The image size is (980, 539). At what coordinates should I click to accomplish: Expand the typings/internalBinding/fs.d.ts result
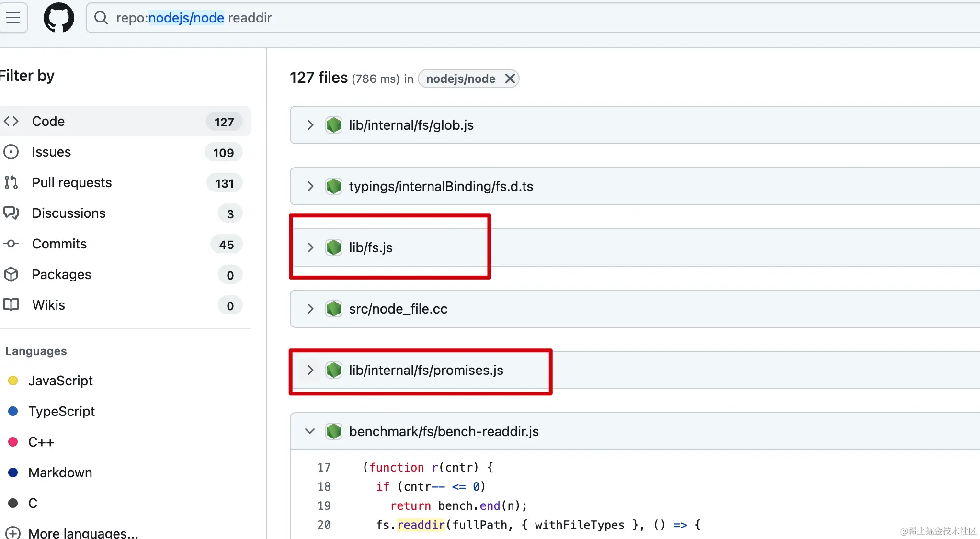coord(310,186)
